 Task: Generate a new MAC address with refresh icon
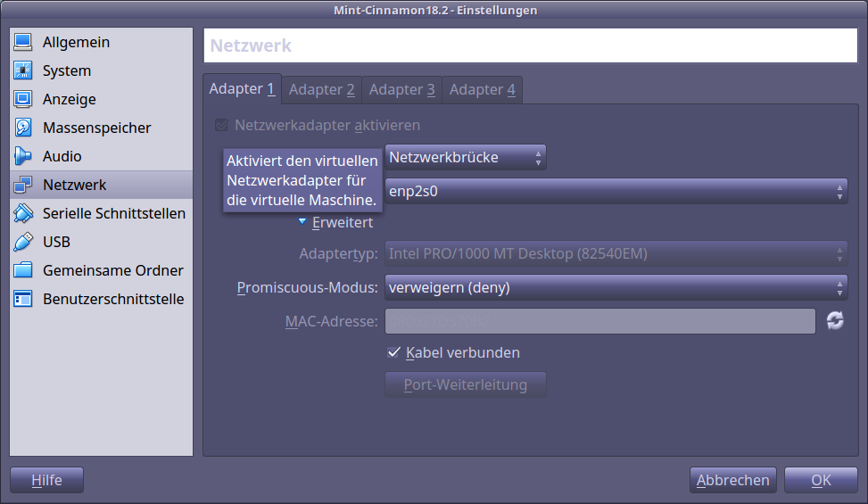835,320
